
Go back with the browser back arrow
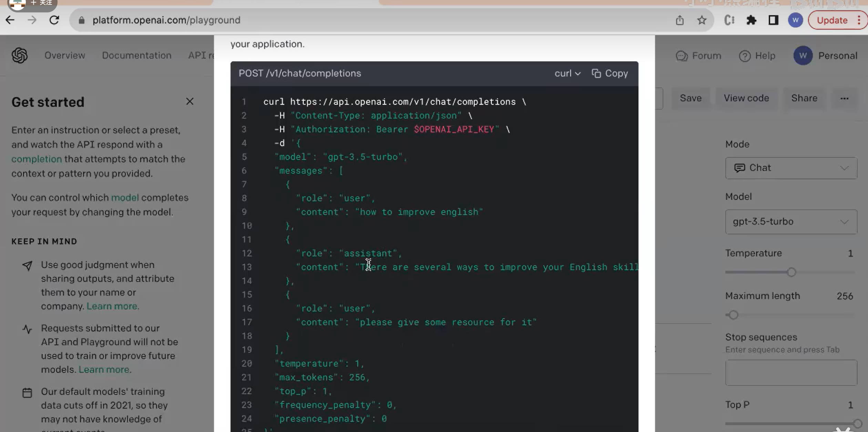10,20
